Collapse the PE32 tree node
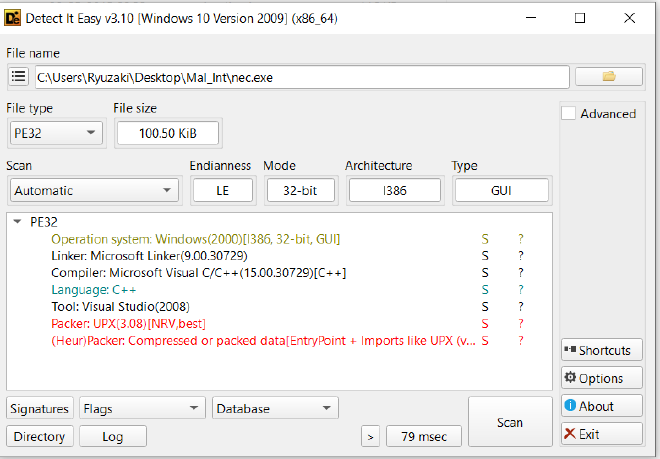 click(x=18, y=223)
